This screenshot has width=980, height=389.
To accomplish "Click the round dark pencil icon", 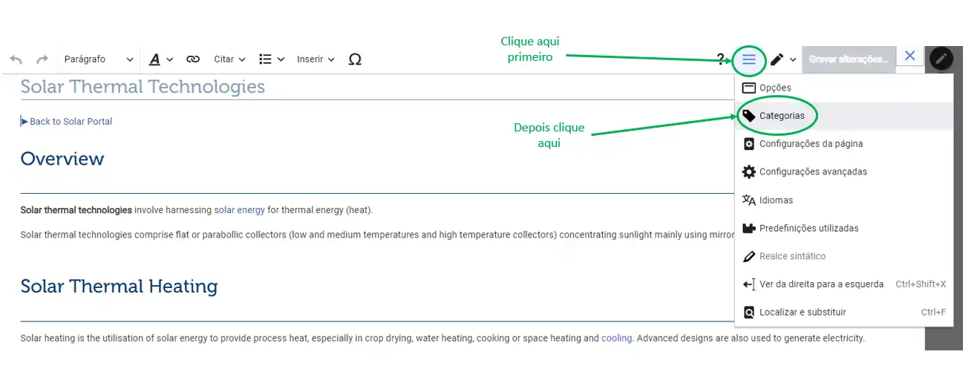I will 941,59.
